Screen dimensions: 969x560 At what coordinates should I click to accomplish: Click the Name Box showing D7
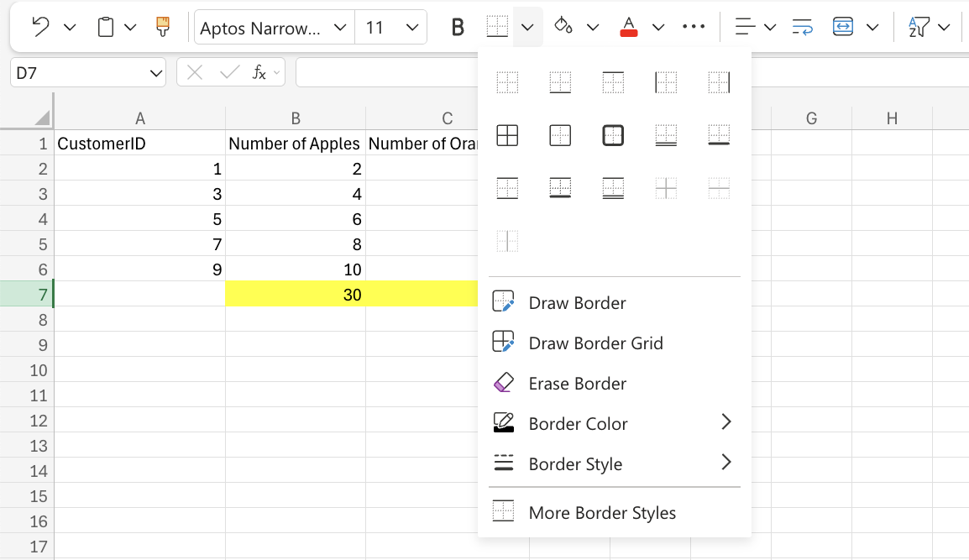(87, 72)
